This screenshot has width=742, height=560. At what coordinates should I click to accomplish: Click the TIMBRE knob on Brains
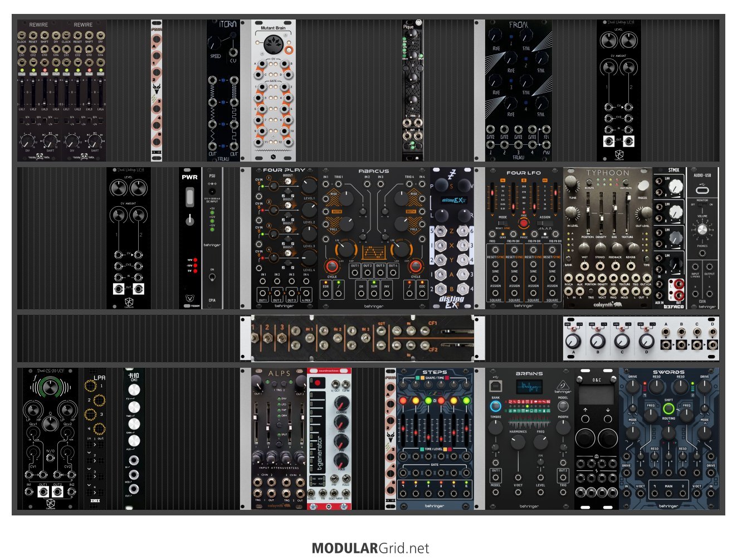click(495, 428)
